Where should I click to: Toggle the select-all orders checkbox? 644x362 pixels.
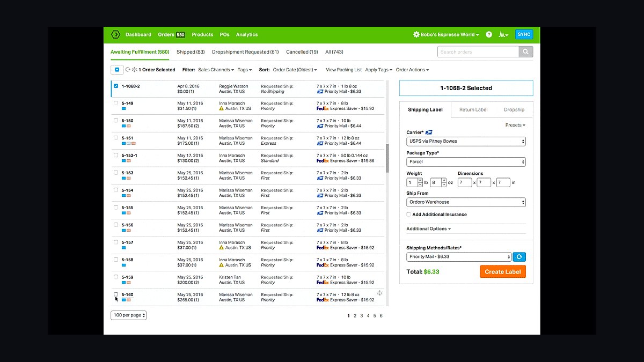[117, 70]
